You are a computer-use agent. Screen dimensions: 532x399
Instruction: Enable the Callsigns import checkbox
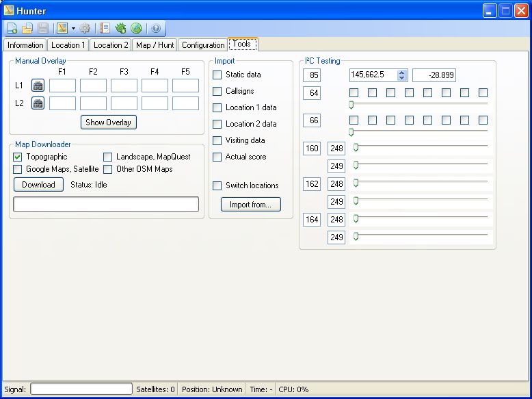coord(217,91)
